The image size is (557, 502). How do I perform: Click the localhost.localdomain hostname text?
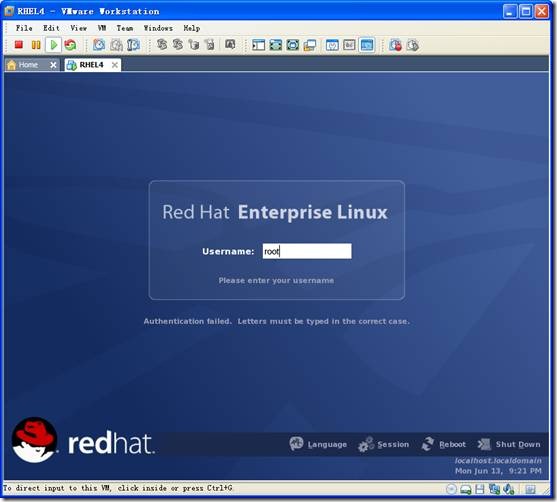498,460
